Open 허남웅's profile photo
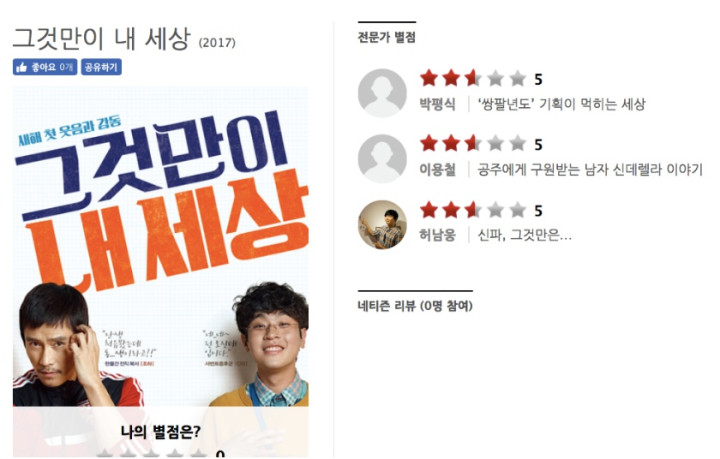Image resolution: width=720 pixels, height=459 pixels. coord(382,224)
